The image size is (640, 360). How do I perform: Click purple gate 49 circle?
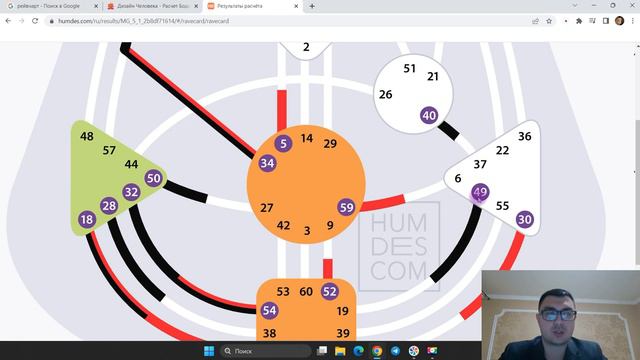click(x=480, y=192)
